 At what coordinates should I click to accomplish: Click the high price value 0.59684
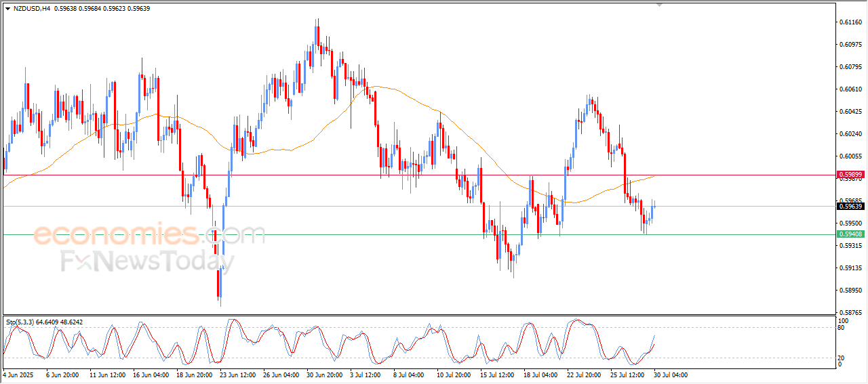tap(92, 9)
